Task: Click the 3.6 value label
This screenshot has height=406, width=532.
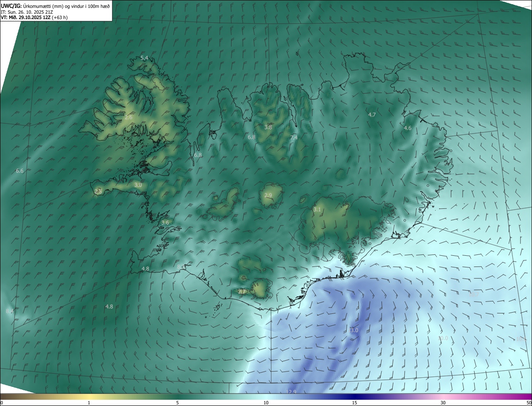Action: point(165,223)
